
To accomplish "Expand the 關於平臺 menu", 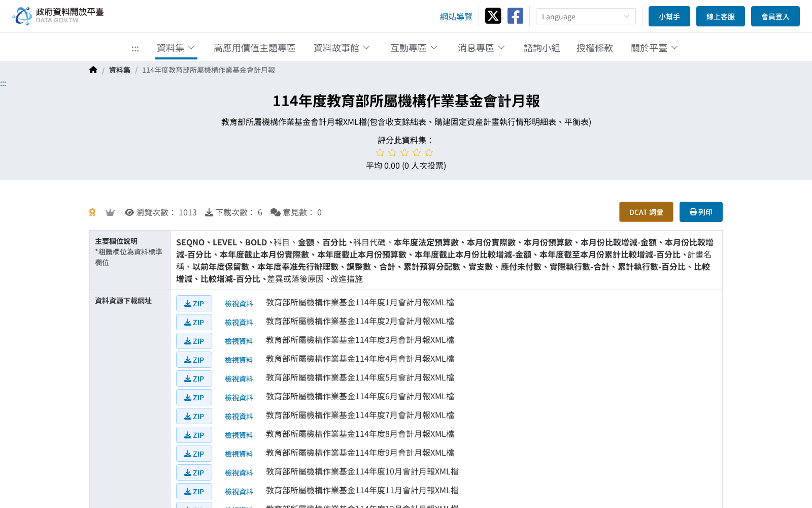I will coord(655,48).
